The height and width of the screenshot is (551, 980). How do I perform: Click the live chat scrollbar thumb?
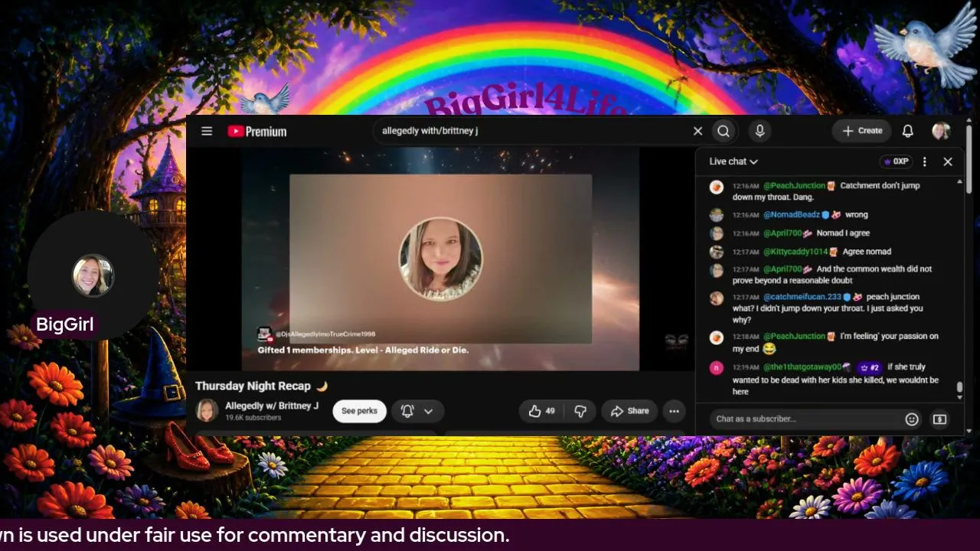pyautogui.click(x=960, y=387)
